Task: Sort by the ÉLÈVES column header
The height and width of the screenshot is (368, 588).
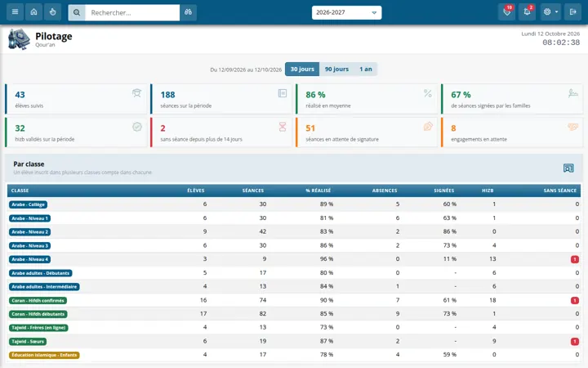Action: pos(196,191)
